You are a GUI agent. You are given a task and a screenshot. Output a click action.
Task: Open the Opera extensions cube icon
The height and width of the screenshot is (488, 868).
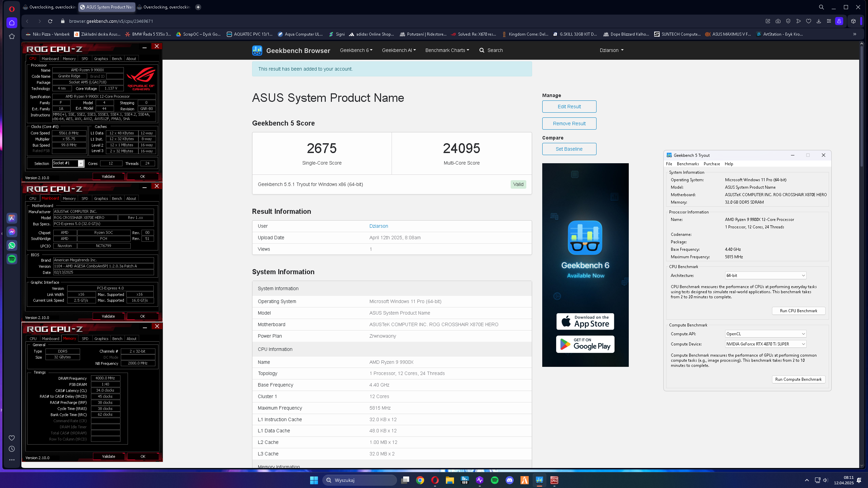(853, 21)
